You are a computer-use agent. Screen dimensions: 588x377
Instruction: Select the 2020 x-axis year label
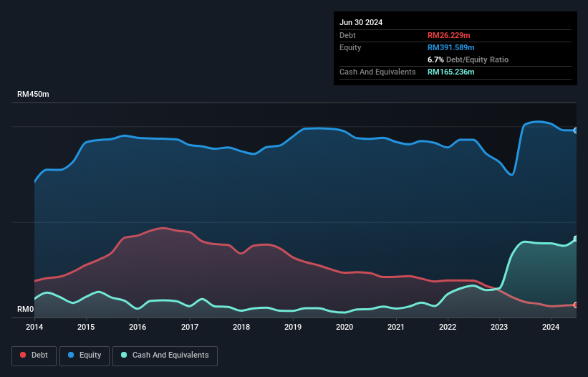tap(344, 328)
